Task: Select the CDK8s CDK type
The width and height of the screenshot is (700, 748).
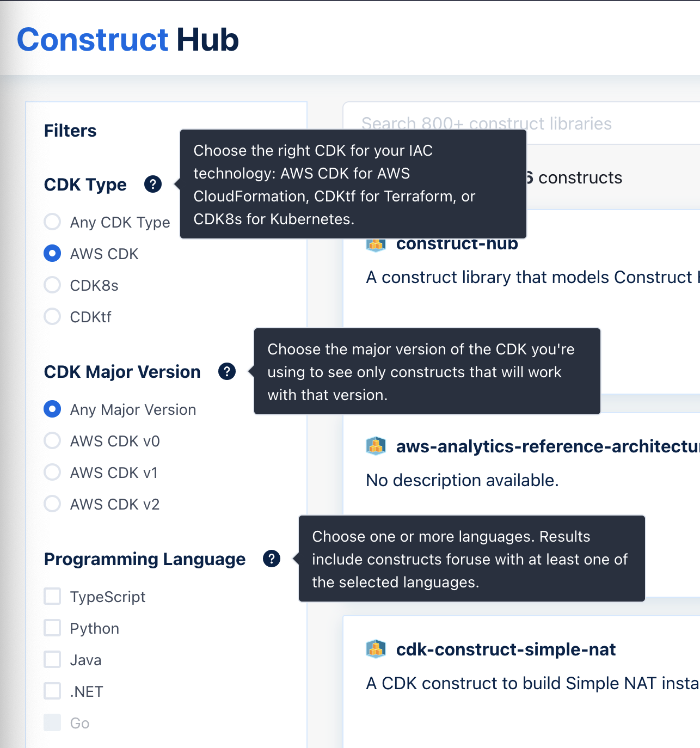Action: [x=52, y=285]
